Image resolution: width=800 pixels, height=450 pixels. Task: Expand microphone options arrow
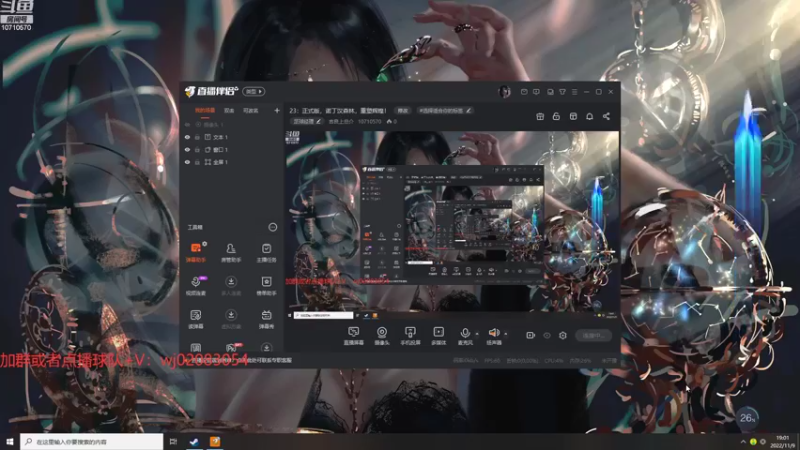tap(477, 334)
